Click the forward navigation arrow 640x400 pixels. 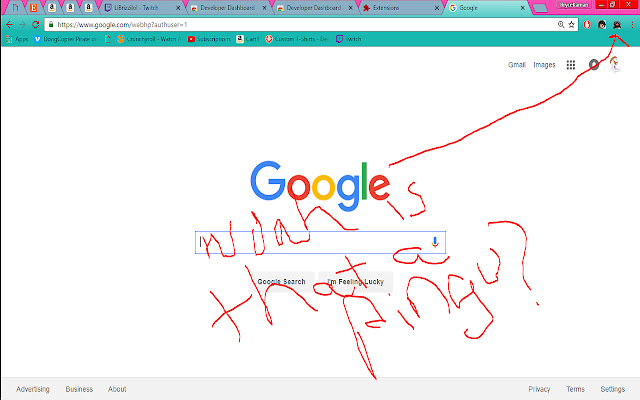tap(22, 24)
